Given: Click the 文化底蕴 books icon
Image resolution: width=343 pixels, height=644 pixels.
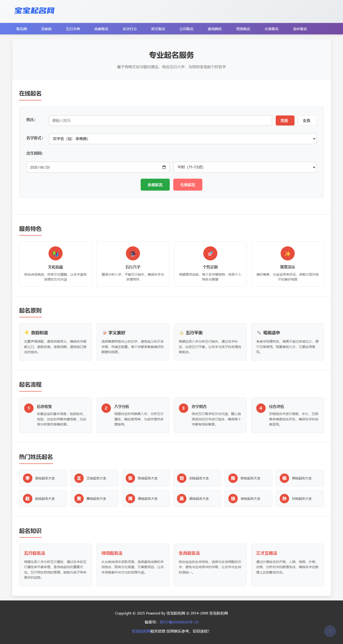Looking at the screenshot, I should point(55,253).
